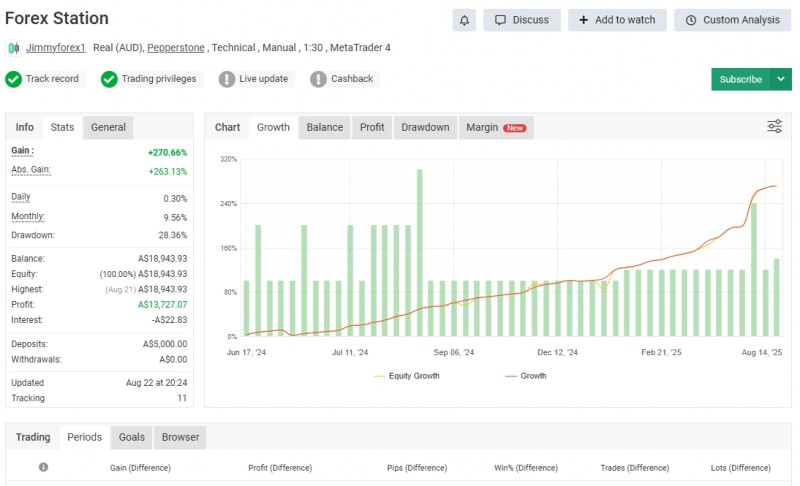Open the Margin tab marked New
Screen dimensions: 800x486
[x=495, y=127]
